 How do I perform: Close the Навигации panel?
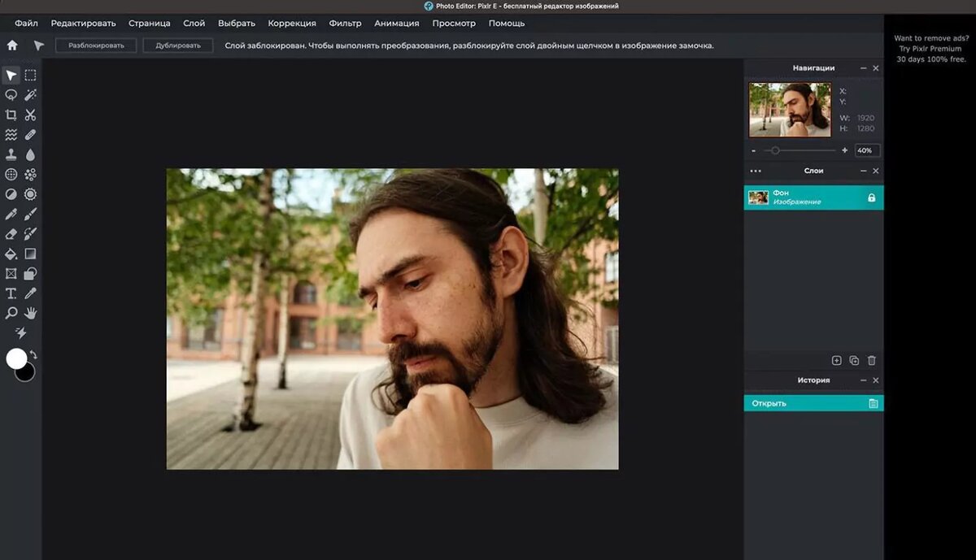click(x=876, y=68)
